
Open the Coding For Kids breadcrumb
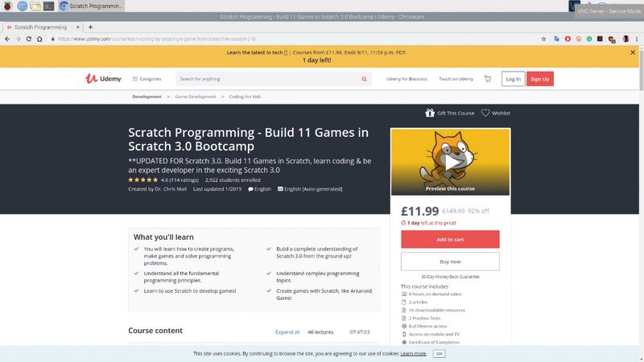click(245, 97)
